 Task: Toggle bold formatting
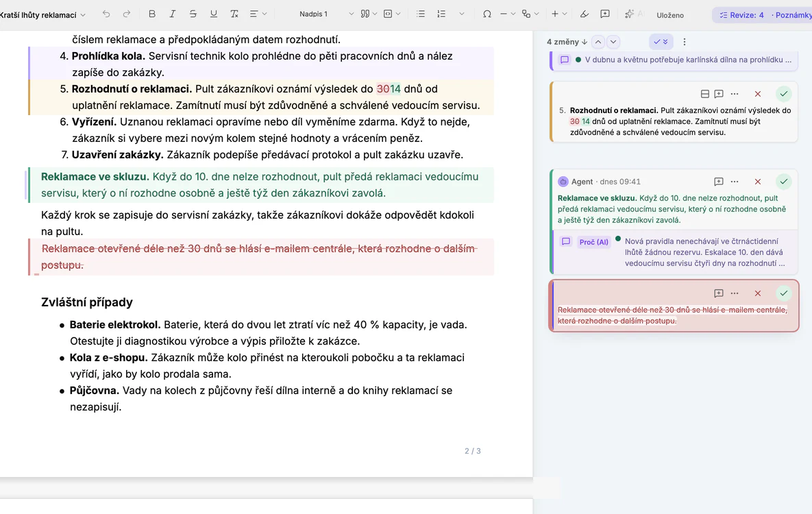tap(151, 14)
